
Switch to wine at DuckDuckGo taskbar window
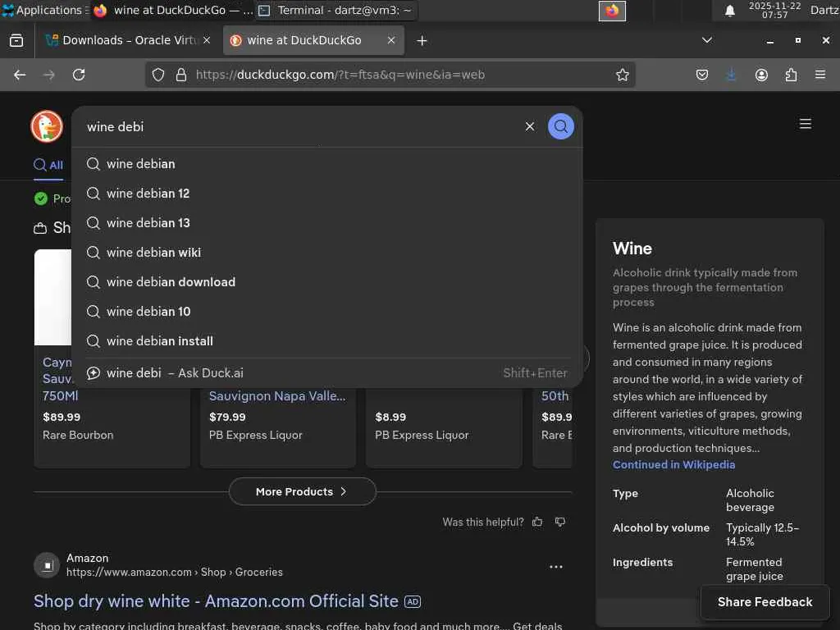[x=172, y=10]
